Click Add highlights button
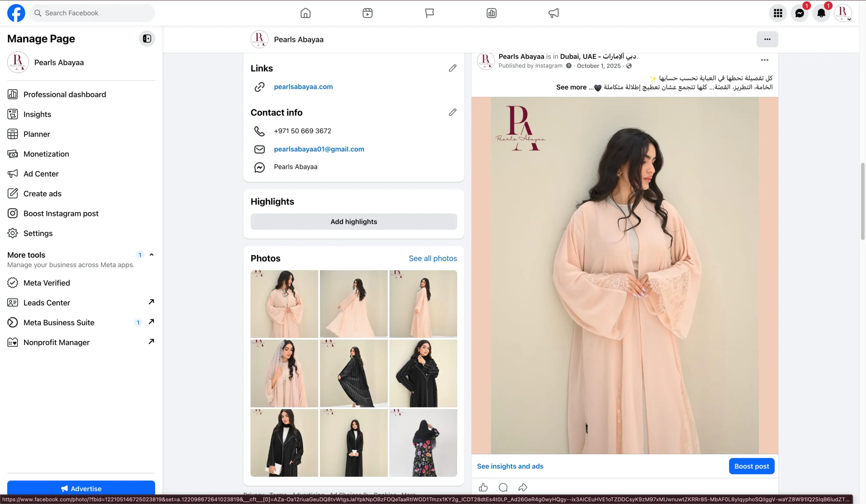 click(x=354, y=222)
